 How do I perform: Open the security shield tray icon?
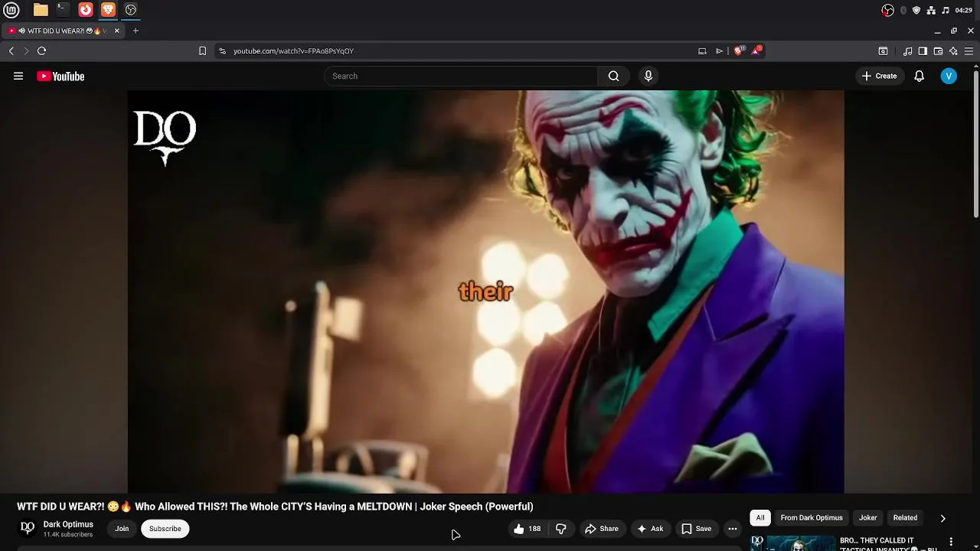[916, 10]
